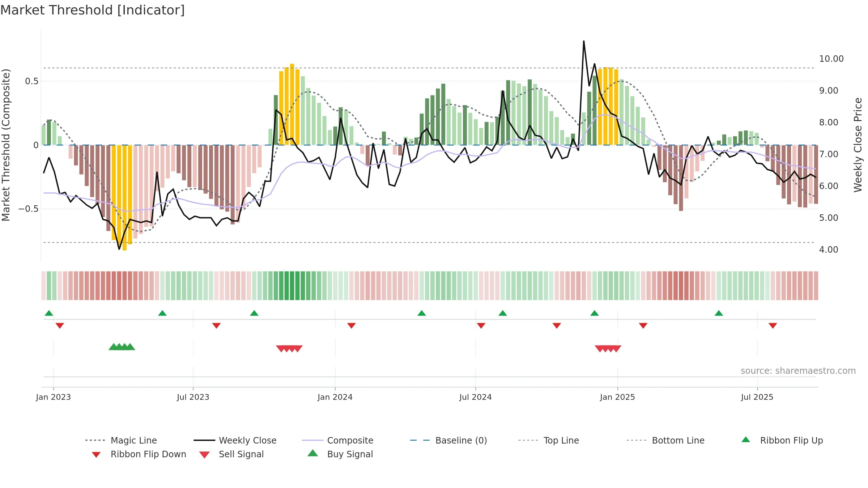Viewport: 868px width, 488px height.
Task: Click the −0.5 tick on the left axis
Action: pyautogui.click(x=29, y=209)
